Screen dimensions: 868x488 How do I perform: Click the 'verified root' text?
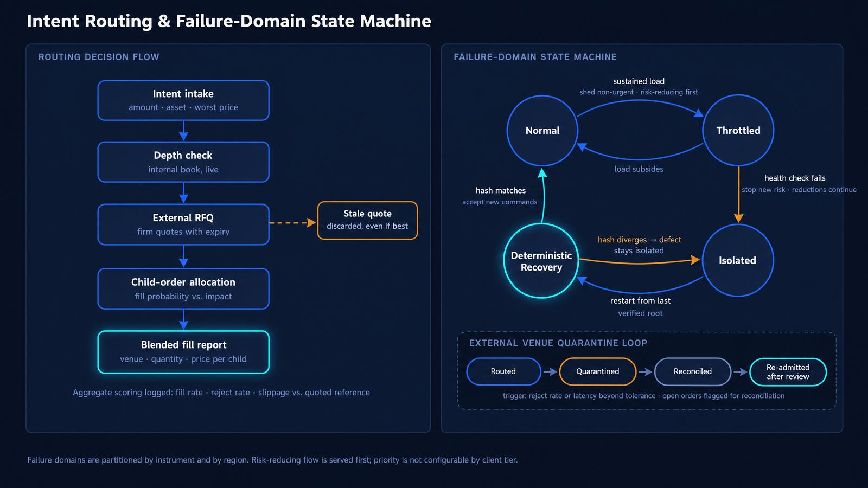pyautogui.click(x=640, y=313)
